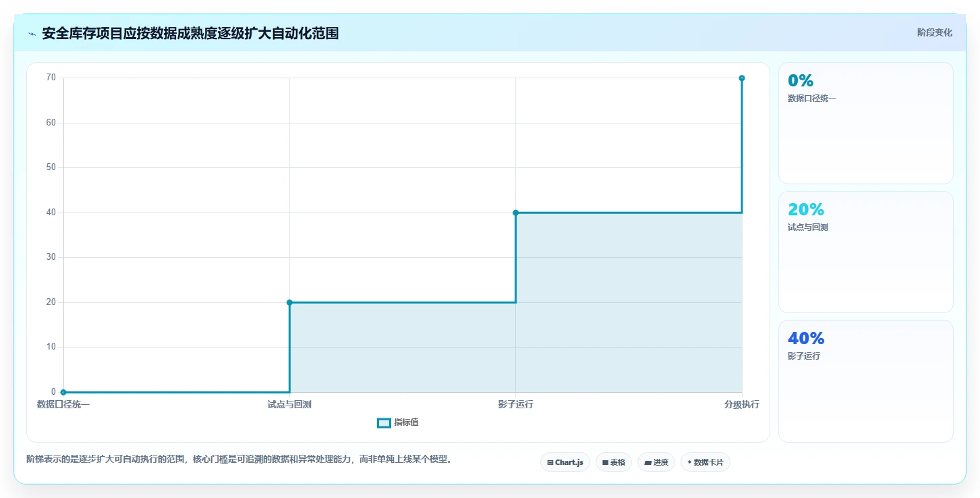Viewport: 980px width, 498px height.
Task: Click the 试点与回测 x-axis label
Action: point(289,404)
